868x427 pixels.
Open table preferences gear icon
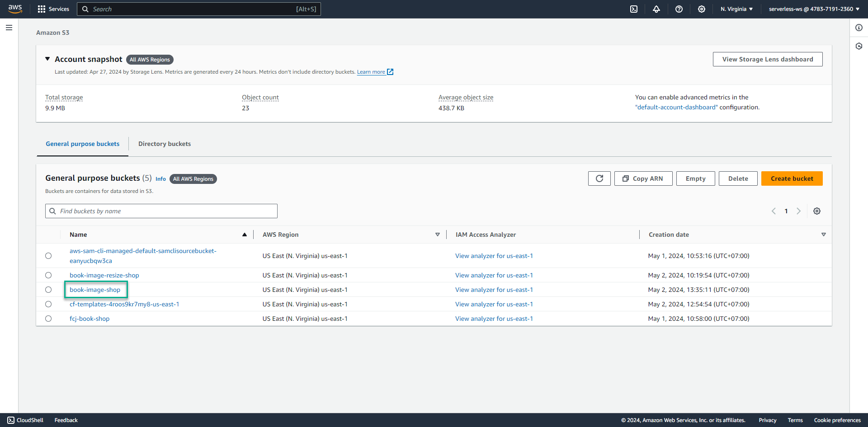pyautogui.click(x=817, y=211)
